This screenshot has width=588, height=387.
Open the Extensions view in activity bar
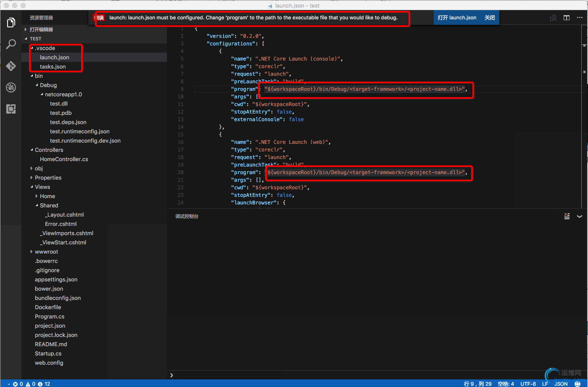click(x=11, y=109)
